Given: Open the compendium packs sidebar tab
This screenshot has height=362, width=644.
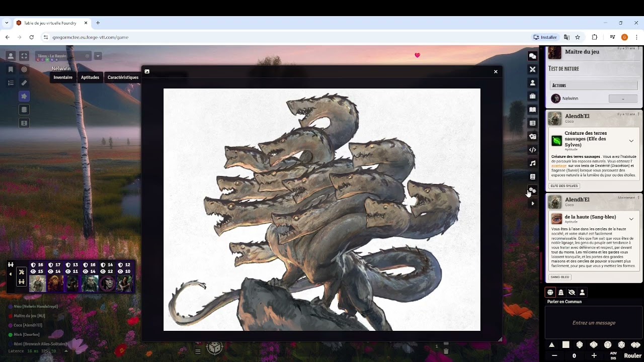Looking at the screenshot, I should point(532,177).
